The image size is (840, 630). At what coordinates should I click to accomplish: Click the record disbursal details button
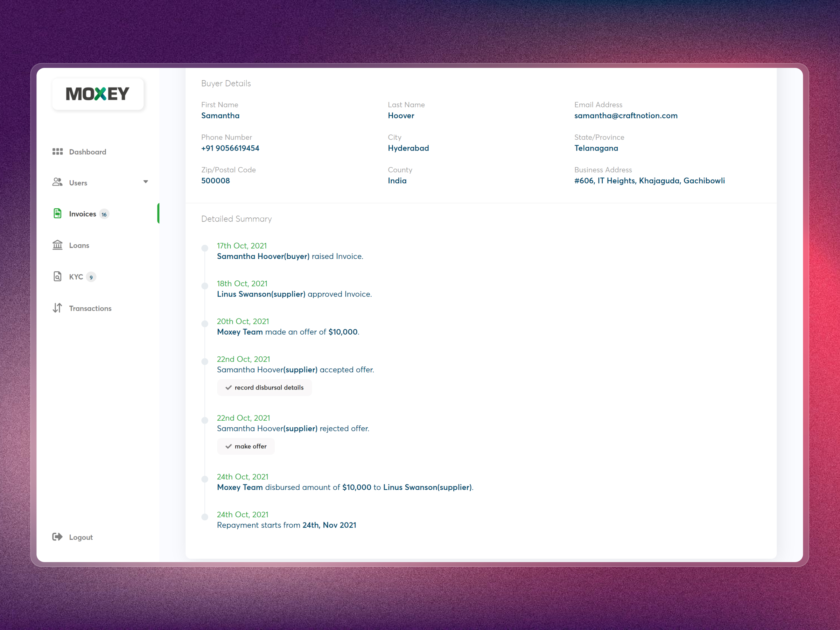tap(265, 387)
